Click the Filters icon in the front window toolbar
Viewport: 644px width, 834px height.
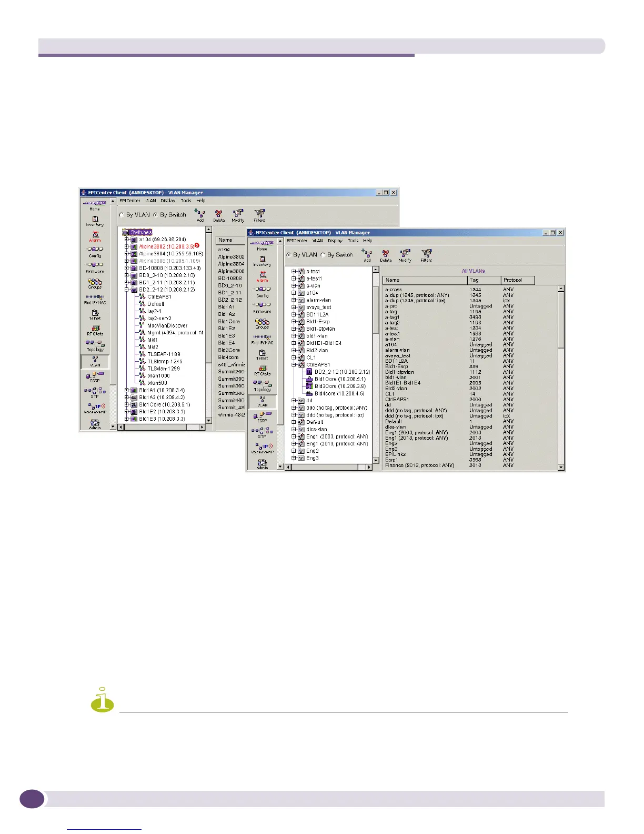point(426,255)
